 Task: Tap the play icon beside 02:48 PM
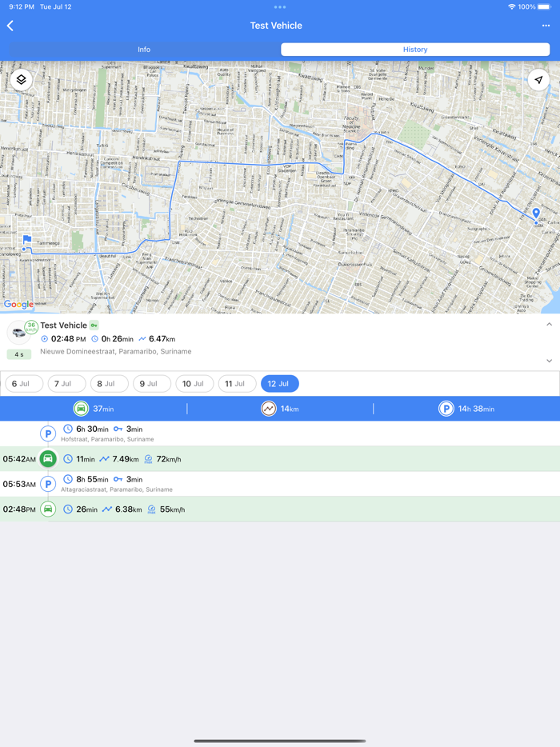pos(44,339)
